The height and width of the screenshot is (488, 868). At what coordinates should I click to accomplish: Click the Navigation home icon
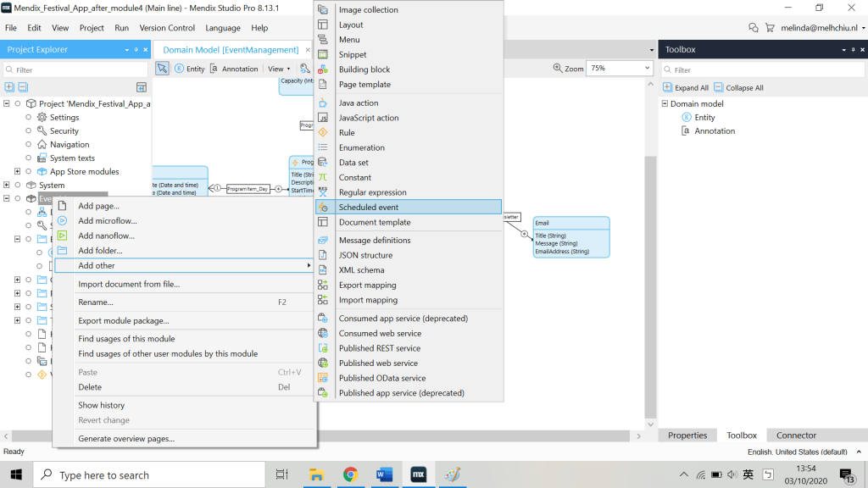[42, 144]
